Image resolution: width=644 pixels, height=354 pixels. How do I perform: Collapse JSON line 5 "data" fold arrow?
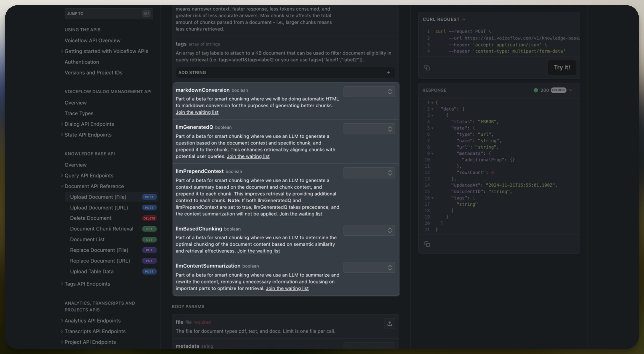click(432, 128)
